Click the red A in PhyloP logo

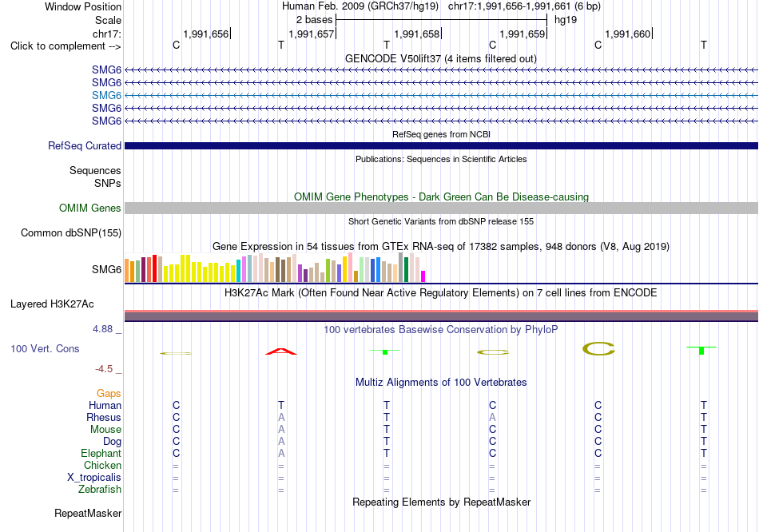(280, 351)
